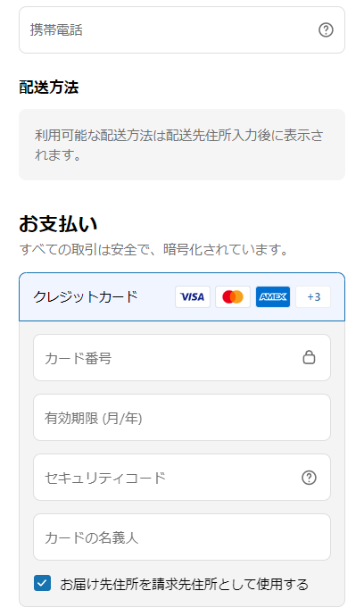Click the AMEX card logo
Viewport: 364px width, 616px height.
[273, 296]
